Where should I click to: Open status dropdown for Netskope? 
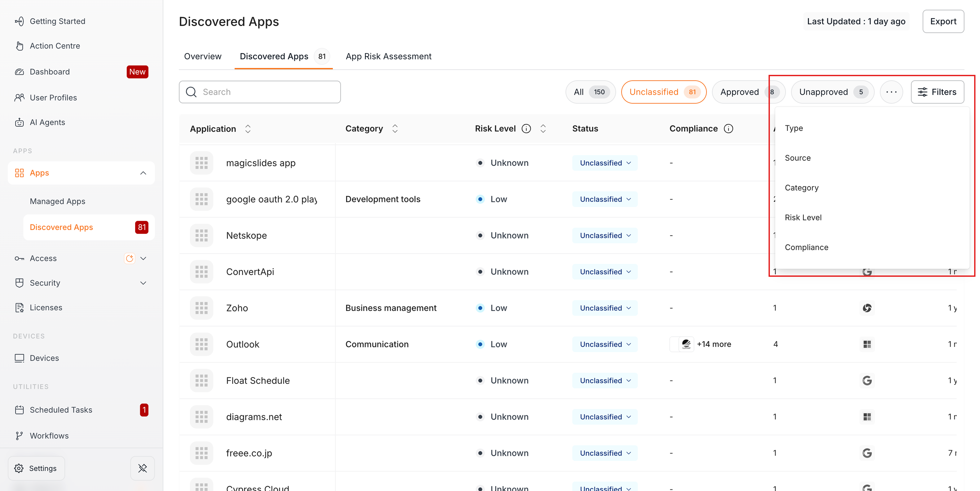click(605, 236)
